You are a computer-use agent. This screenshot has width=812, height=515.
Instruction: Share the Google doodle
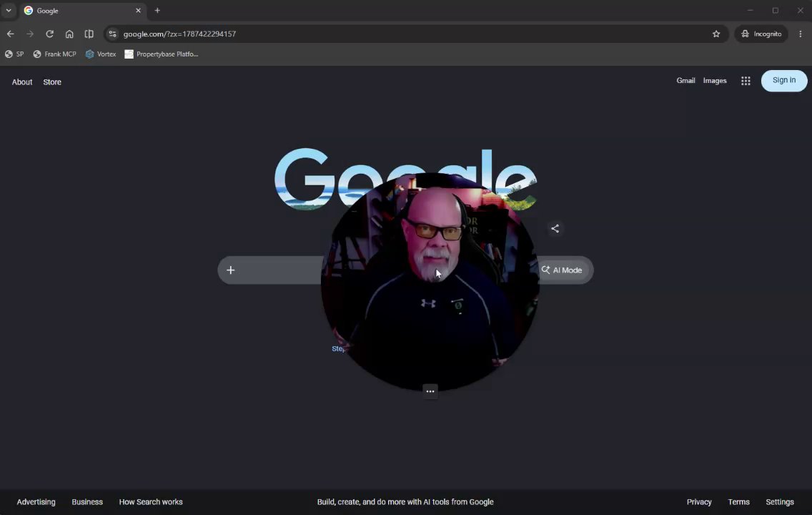click(555, 228)
